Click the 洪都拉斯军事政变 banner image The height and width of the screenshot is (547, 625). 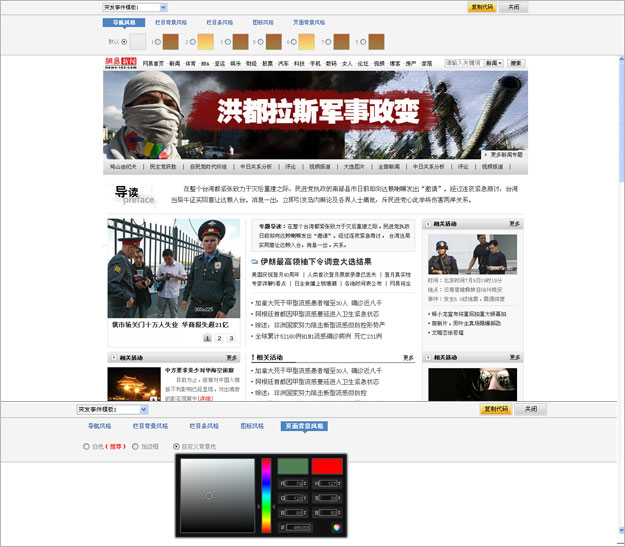click(x=315, y=115)
